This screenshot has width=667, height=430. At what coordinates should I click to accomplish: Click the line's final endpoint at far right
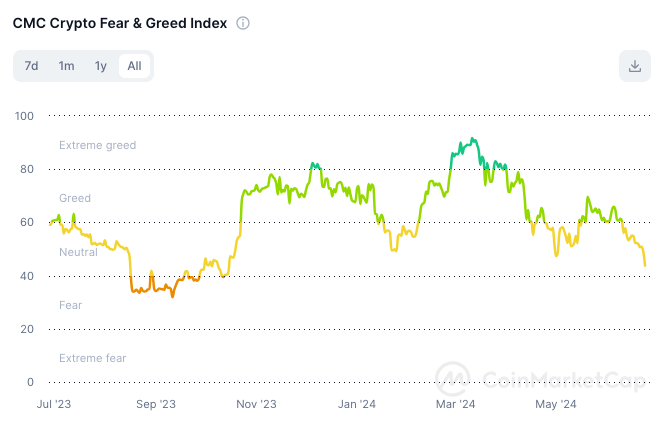(645, 266)
